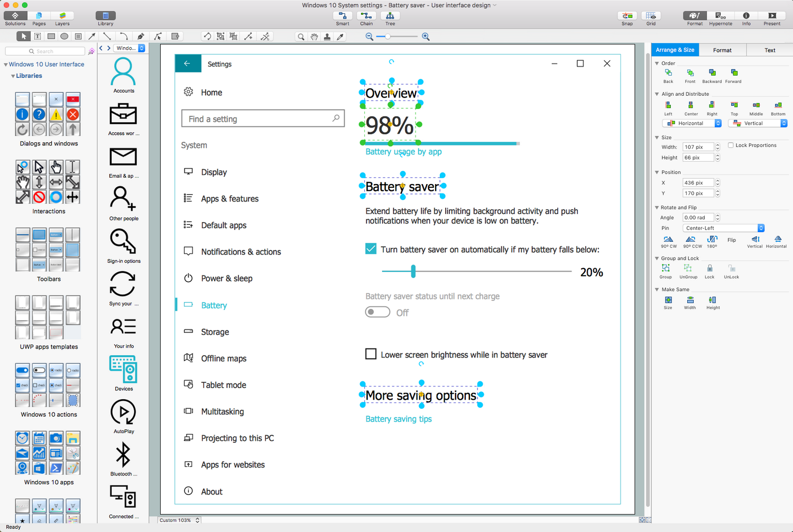Flip selection Vertical
793x532 pixels.
coord(755,242)
